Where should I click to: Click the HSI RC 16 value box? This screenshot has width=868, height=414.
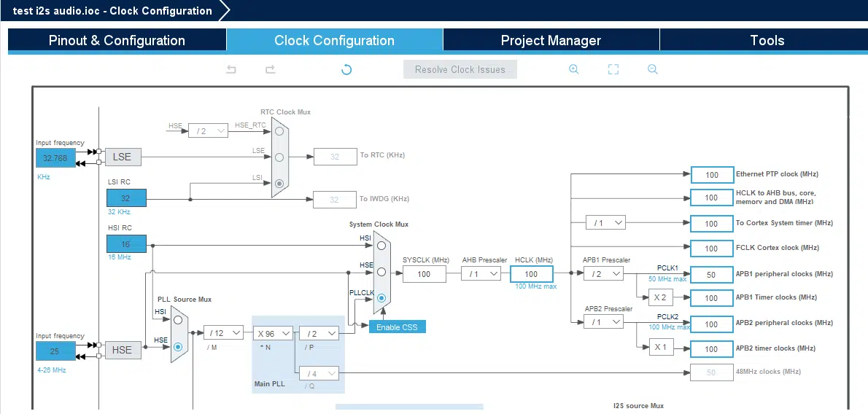click(x=126, y=244)
